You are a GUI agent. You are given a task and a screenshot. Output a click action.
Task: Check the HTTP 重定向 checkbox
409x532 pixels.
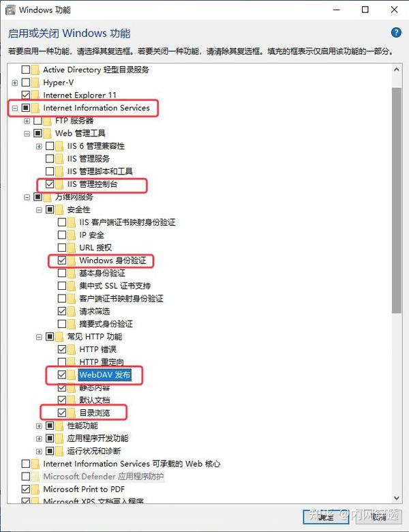[x=62, y=362]
